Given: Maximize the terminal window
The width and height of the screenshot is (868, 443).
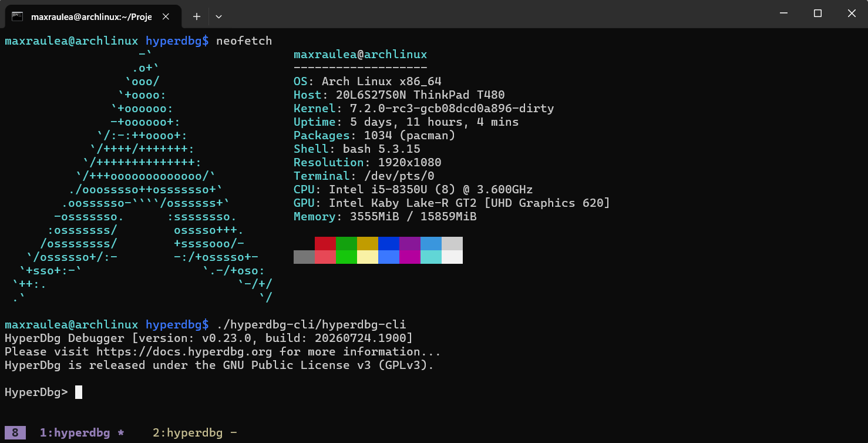Looking at the screenshot, I should tap(817, 14).
